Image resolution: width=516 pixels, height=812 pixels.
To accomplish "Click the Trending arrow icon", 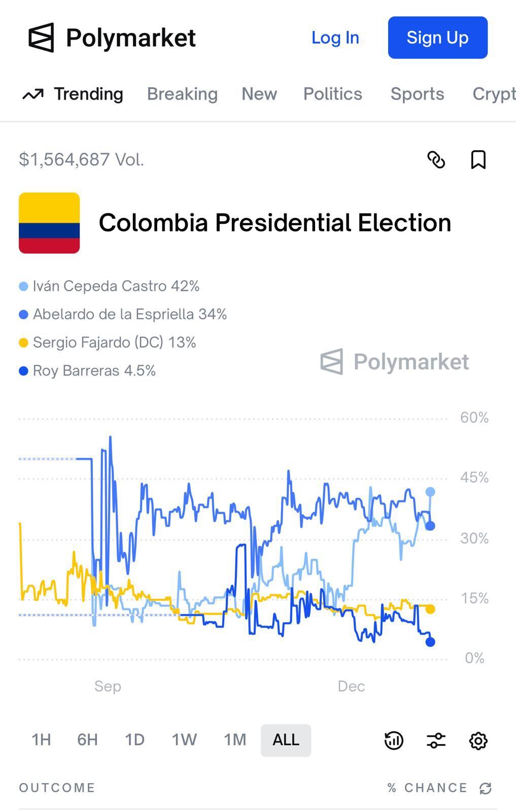I will tap(32, 94).
